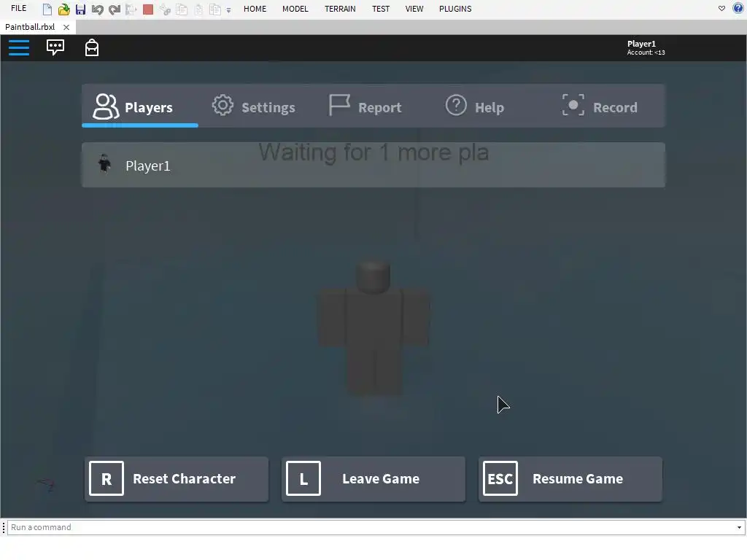Expand the quick access toolbar dropdown arrow

228,10
